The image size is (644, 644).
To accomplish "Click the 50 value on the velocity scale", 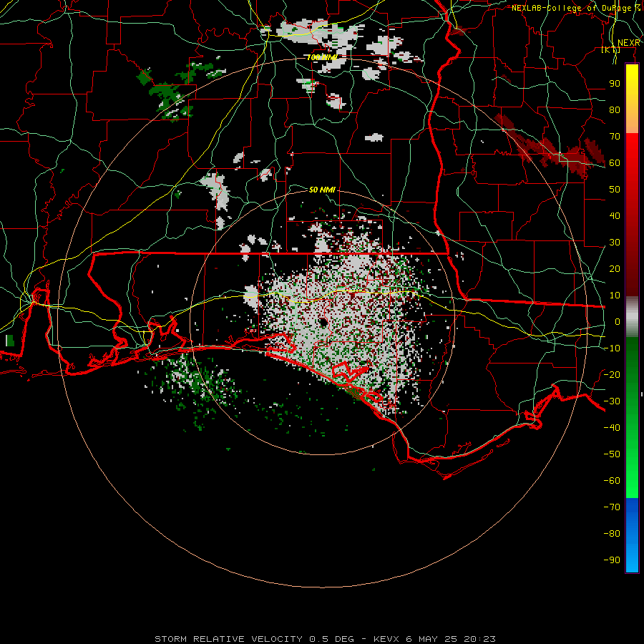I will click(615, 190).
